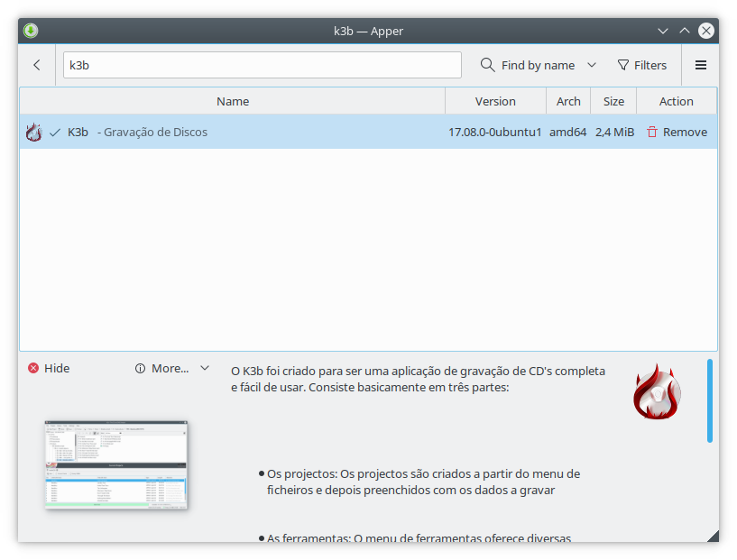
Task: Click the funnel Filters icon
Action: [x=622, y=65]
